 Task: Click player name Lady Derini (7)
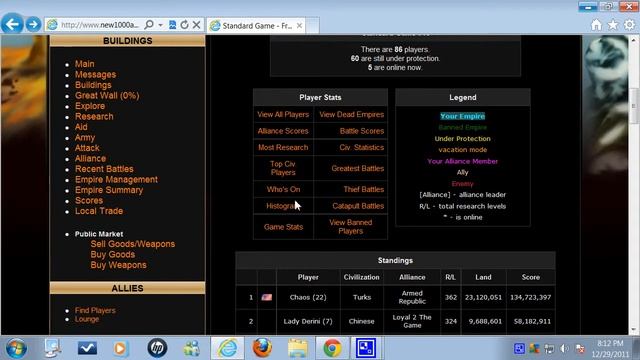tap(308, 322)
